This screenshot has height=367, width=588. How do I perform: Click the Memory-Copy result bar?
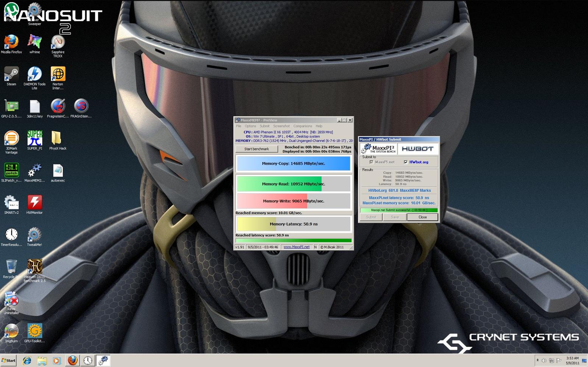point(294,163)
